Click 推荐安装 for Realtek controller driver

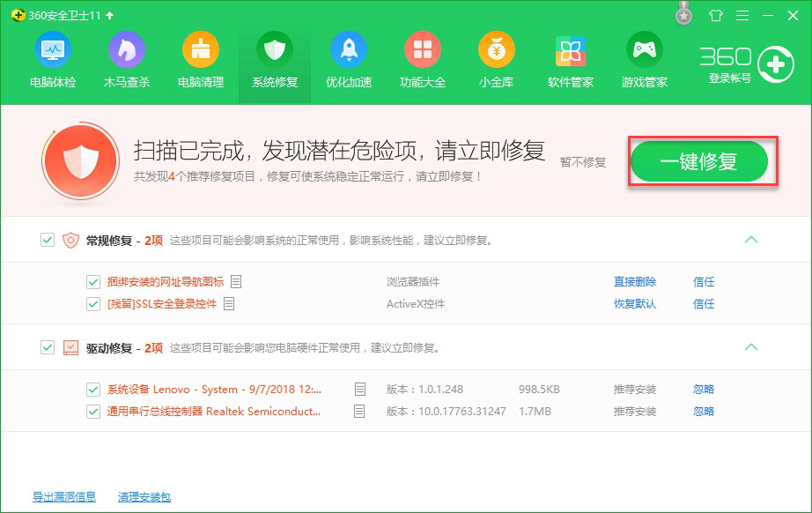point(635,412)
